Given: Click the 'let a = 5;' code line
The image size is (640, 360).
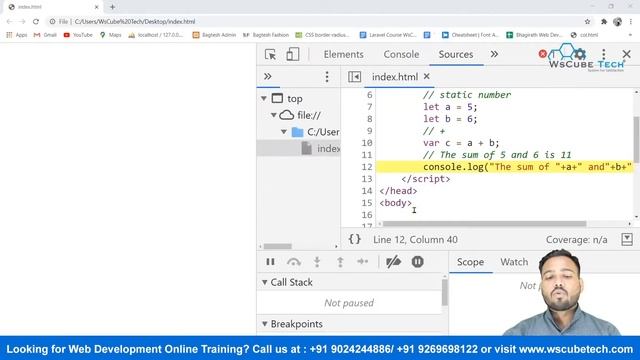Looking at the screenshot, I should (450, 107).
